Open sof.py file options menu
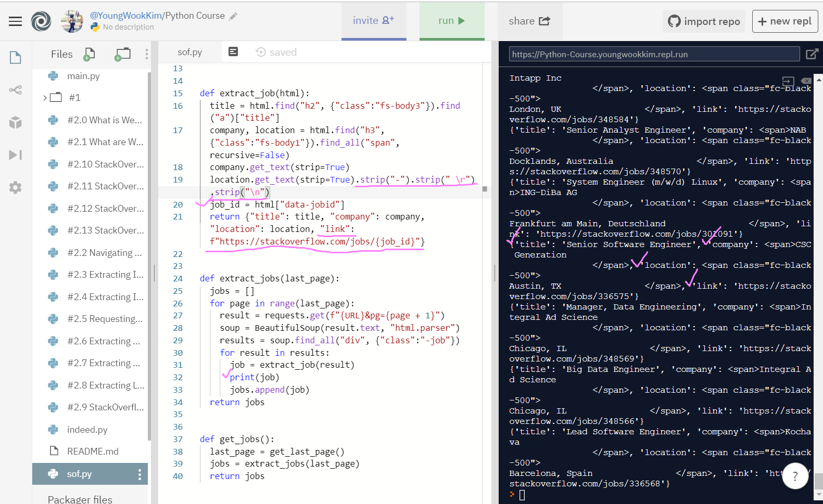Screen dimensions: 823x504 tap(140, 474)
